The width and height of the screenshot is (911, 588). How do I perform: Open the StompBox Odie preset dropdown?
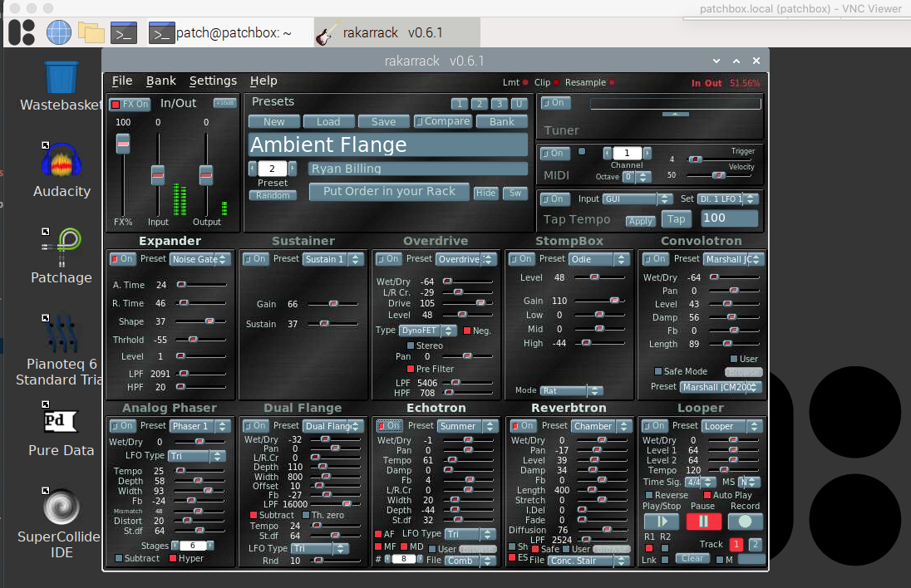(x=599, y=259)
